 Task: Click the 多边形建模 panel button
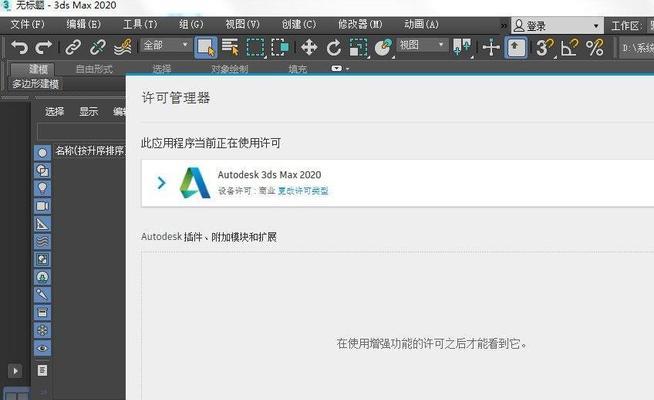(x=35, y=84)
